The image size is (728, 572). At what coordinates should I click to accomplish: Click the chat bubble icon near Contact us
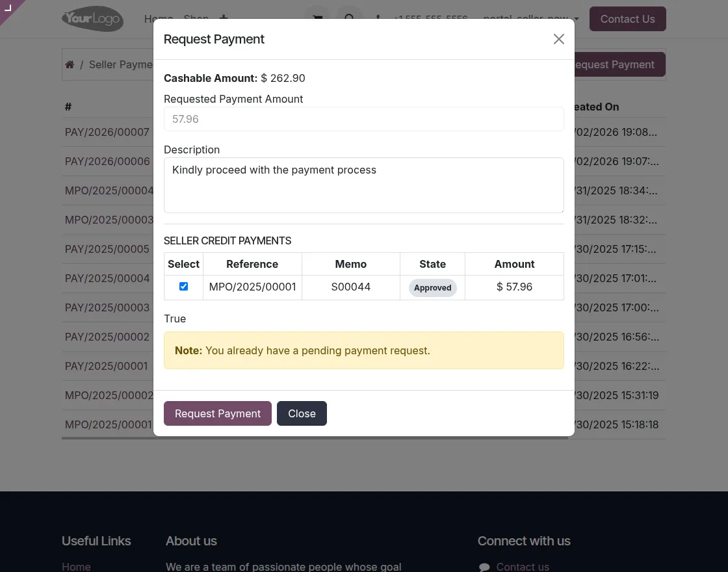[x=484, y=567]
